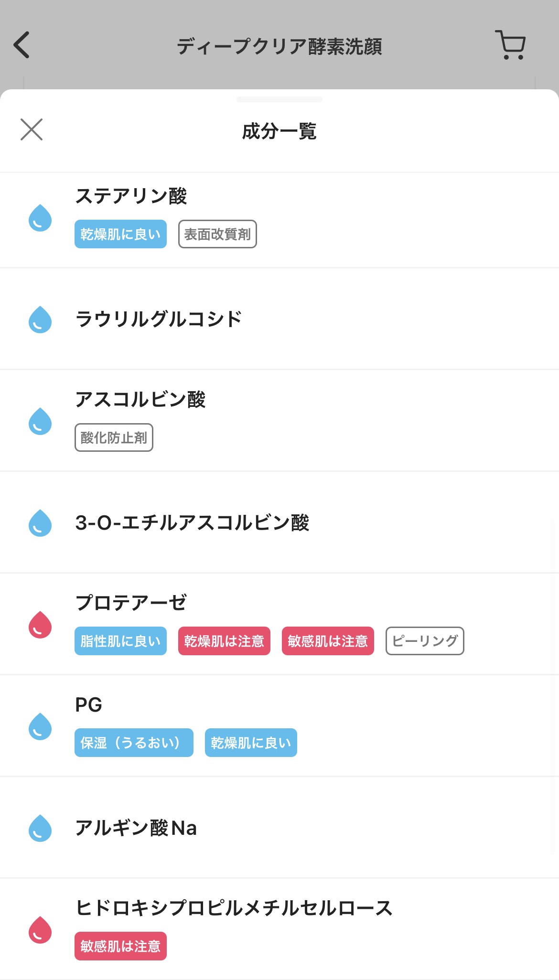Tap the 脂性肌に良い blue tag

click(x=120, y=641)
